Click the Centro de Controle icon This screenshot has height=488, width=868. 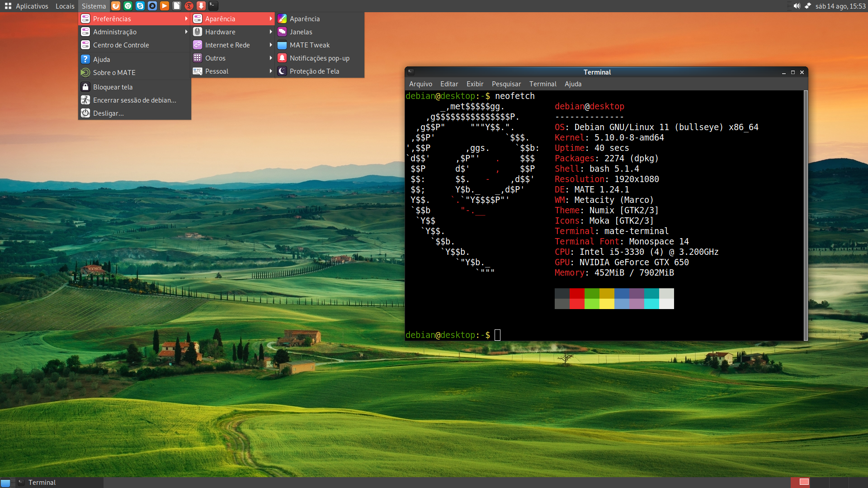pos(85,45)
